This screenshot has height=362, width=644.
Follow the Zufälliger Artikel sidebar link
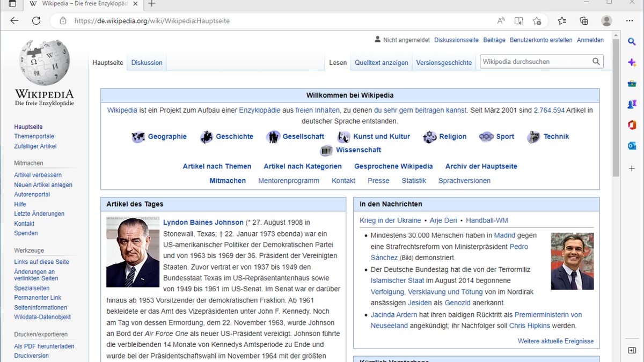[35, 146]
